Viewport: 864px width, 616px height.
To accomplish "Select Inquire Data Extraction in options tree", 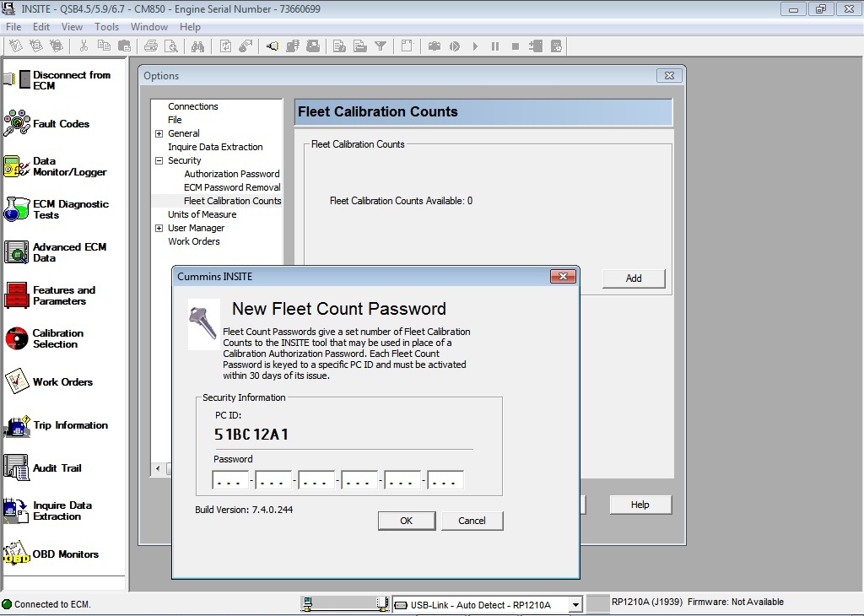I will click(215, 147).
